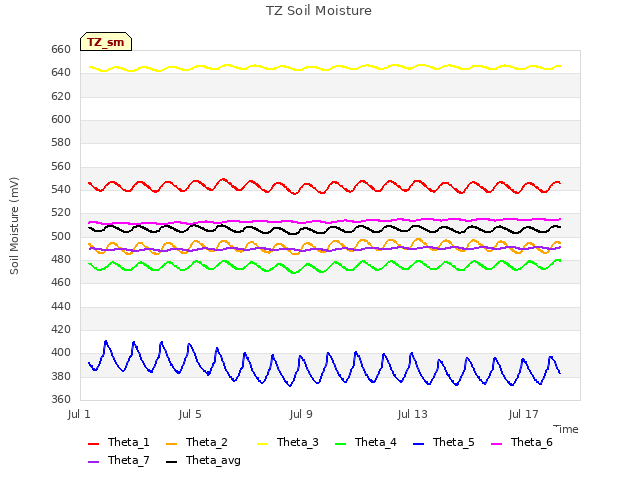
Task: Click the Soil Moisture (mV) axis label
Action: point(14,226)
